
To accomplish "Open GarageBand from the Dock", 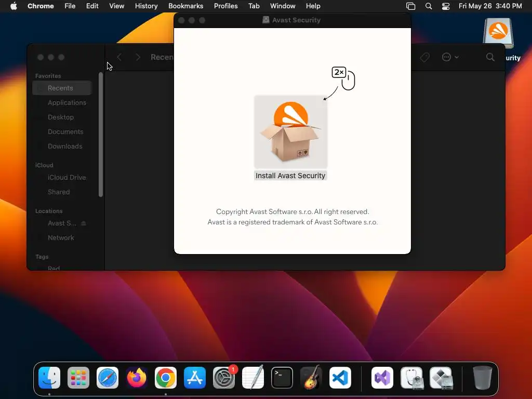I will coord(311,378).
